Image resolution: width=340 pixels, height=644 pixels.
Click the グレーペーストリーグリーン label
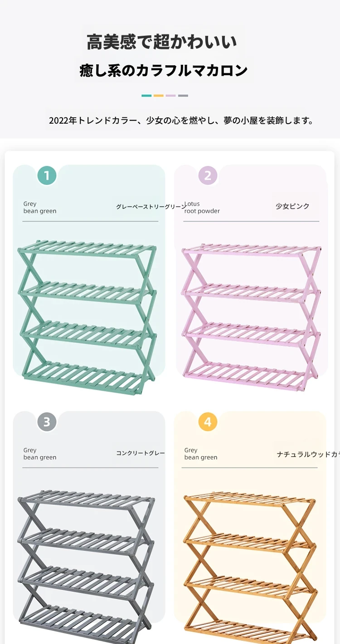click(151, 207)
